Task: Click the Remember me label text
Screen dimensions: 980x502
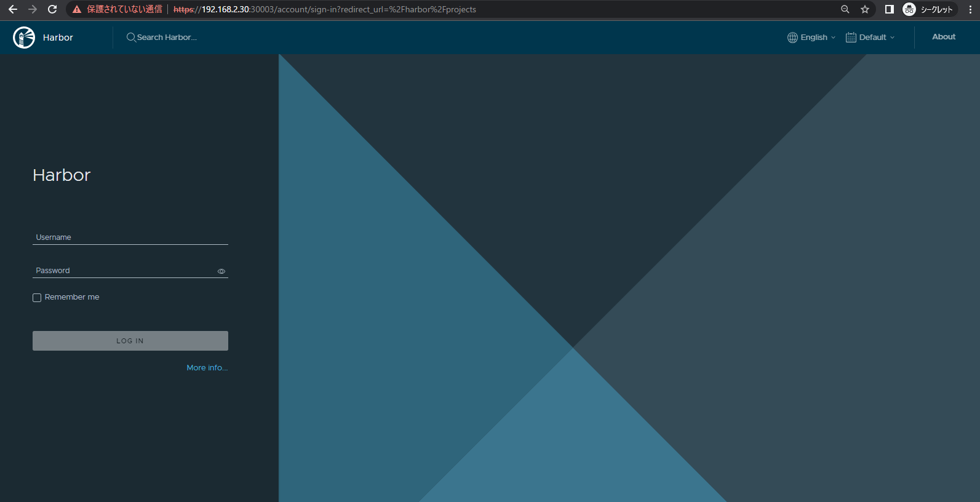Action: 72,297
